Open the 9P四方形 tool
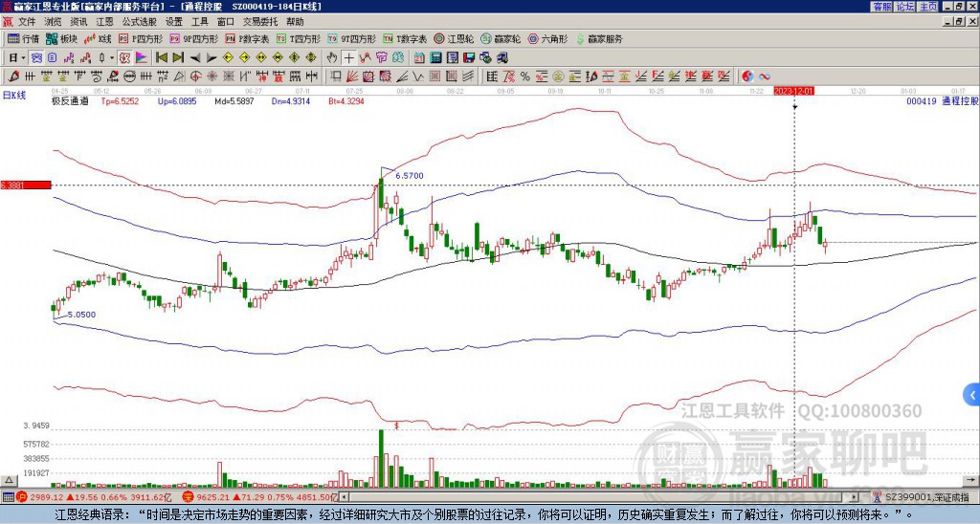This screenshot has height=524, width=980. pyautogui.click(x=193, y=38)
